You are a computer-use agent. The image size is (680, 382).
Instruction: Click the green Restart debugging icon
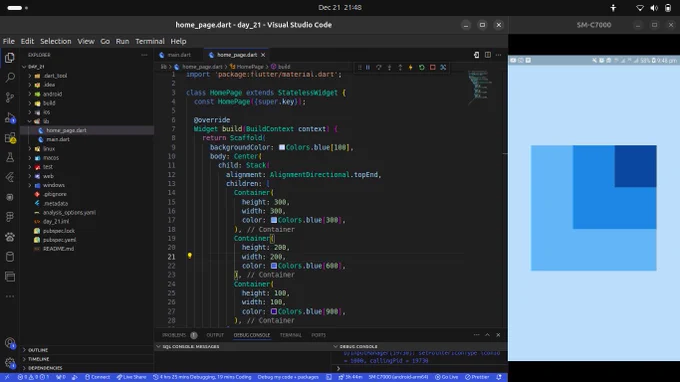pos(422,67)
